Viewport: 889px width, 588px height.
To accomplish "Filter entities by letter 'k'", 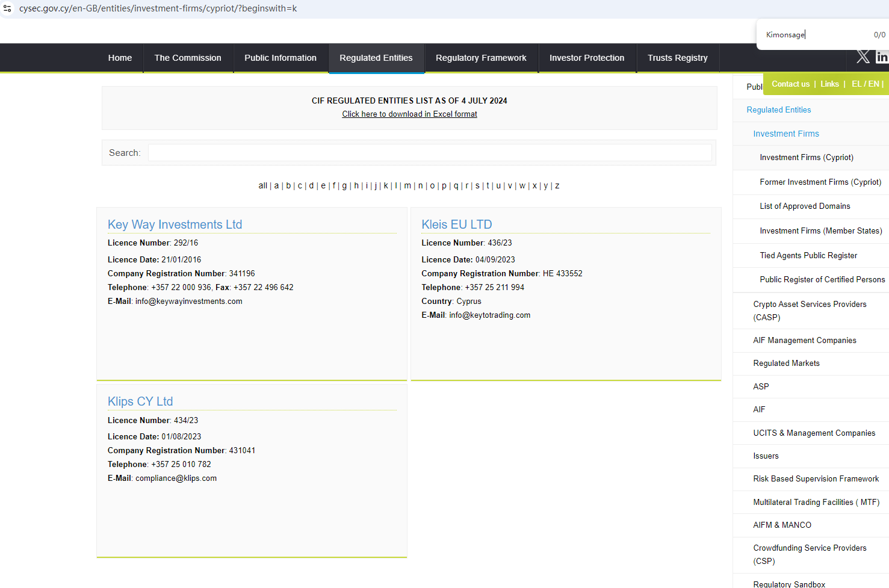I will pos(386,186).
